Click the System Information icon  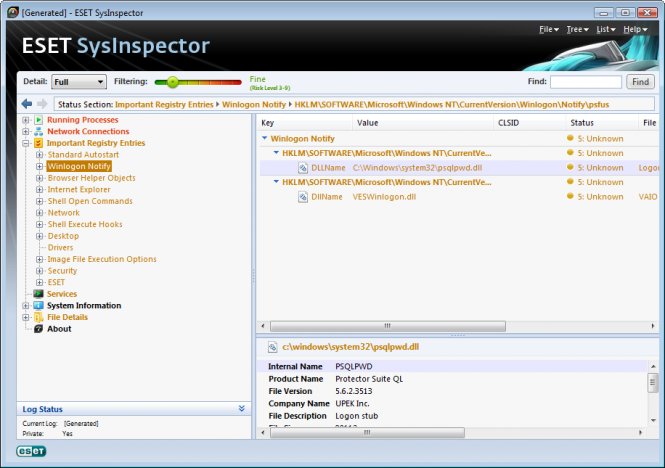point(39,305)
